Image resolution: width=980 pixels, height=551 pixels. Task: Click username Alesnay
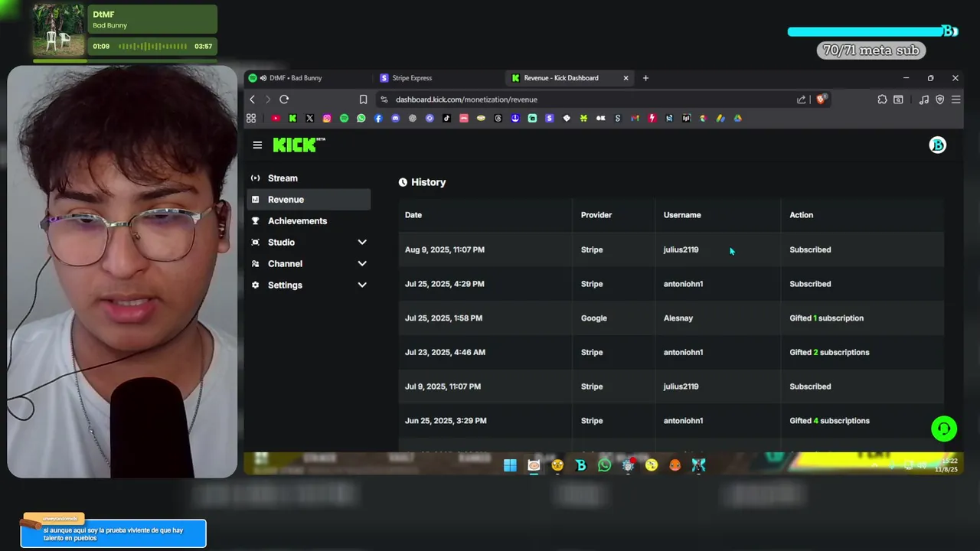point(678,318)
